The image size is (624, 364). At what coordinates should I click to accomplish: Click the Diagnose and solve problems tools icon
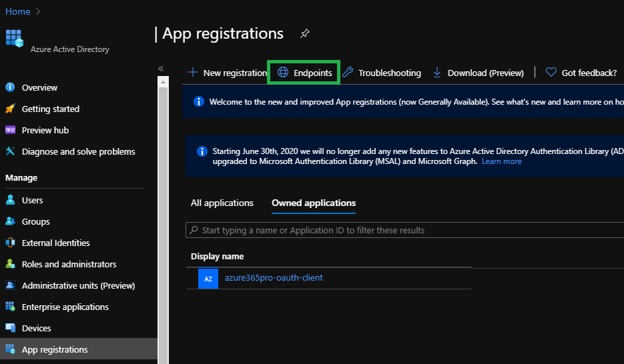(11, 151)
